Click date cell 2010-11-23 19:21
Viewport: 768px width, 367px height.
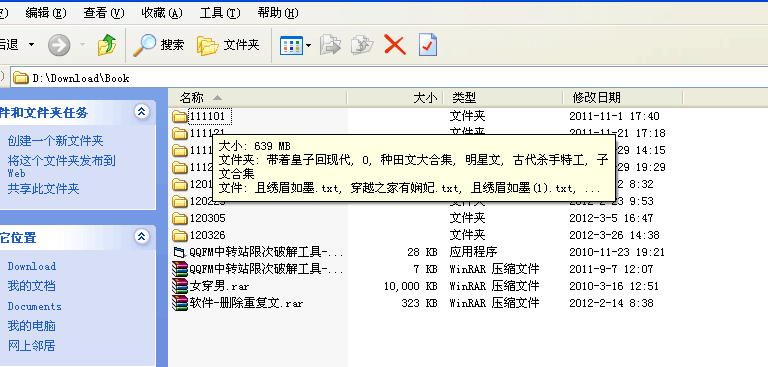617,252
